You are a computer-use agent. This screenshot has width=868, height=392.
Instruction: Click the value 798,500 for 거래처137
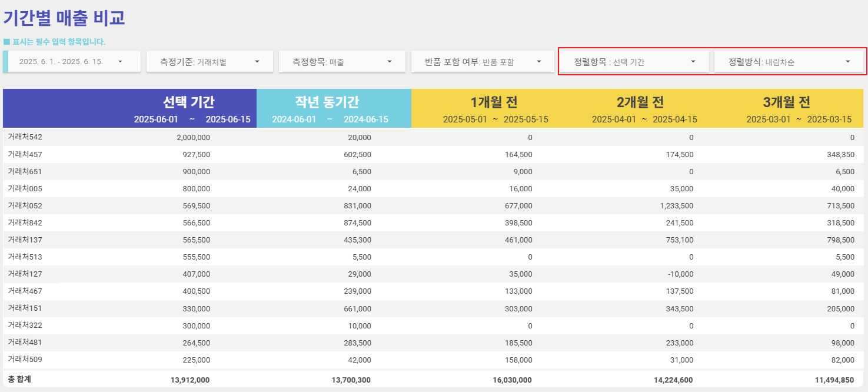point(840,240)
